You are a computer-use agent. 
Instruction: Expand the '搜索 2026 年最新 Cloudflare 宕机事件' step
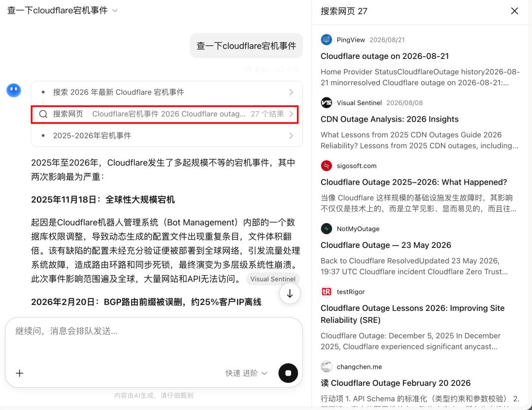(x=166, y=92)
